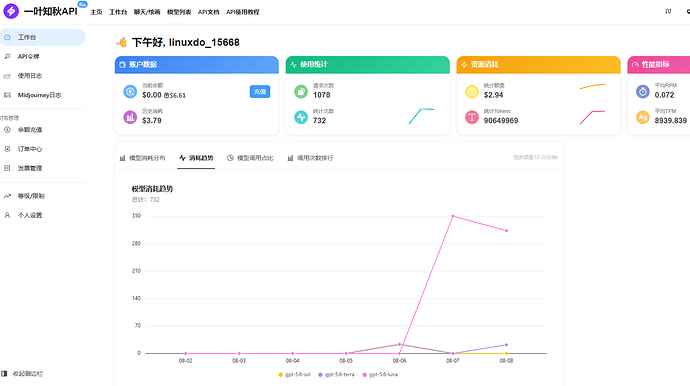Open API文档 link in top navigation
Viewport: 690px width, 386px height.
(x=209, y=12)
